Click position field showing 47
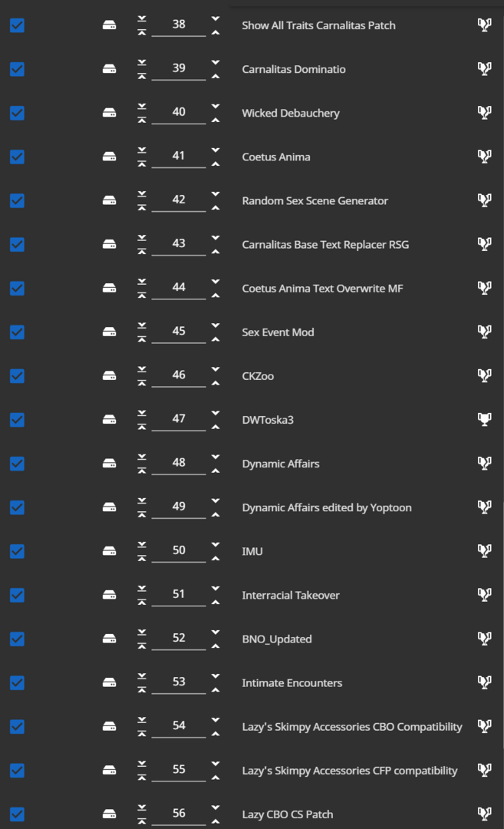The width and height of the screenshot is (504, 829). [x=179, y=419]
